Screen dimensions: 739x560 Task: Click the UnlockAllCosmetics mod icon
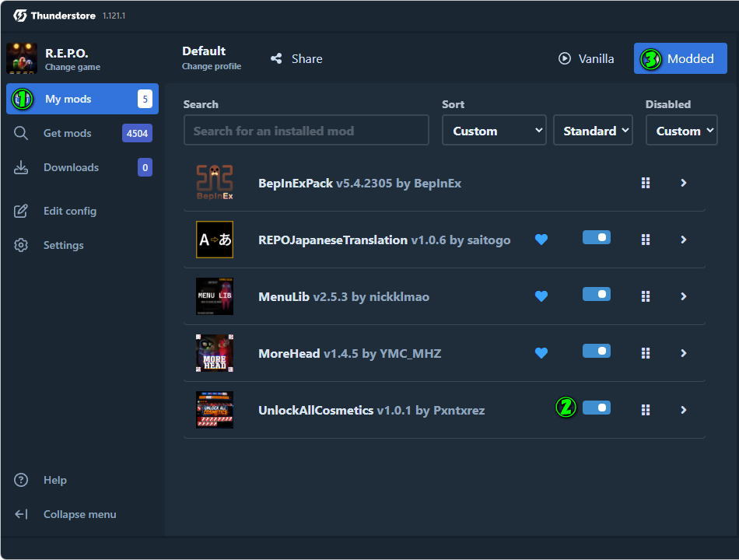(215, 410)
